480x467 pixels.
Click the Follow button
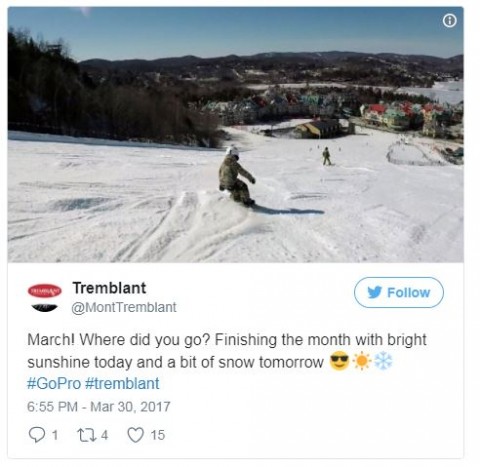coord(399,292)
